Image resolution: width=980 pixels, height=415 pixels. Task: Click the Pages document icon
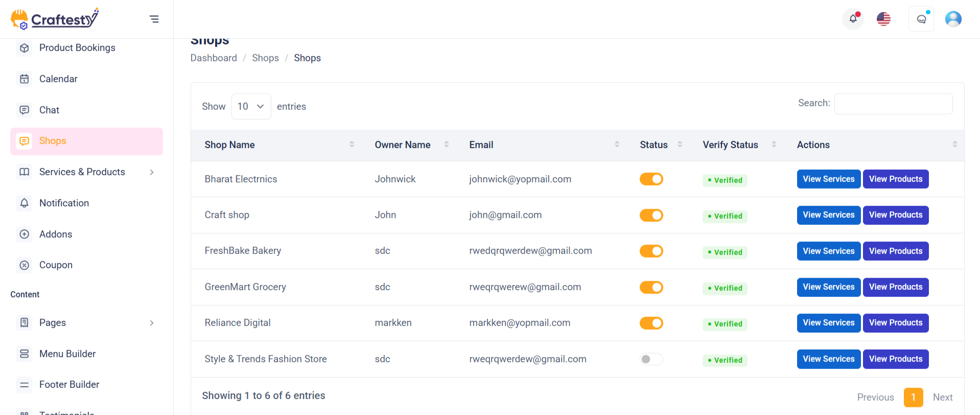click(x=24, y=322)
